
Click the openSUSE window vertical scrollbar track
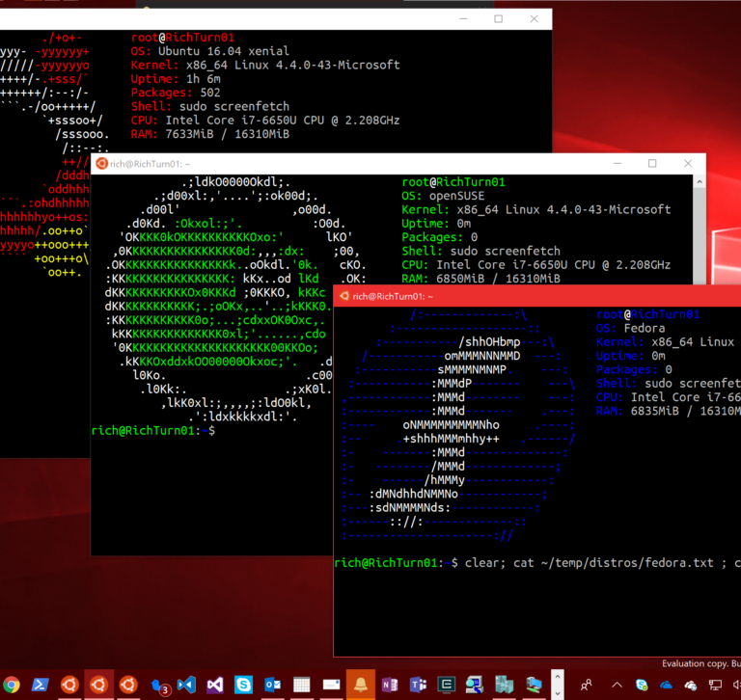coord(700,236)
